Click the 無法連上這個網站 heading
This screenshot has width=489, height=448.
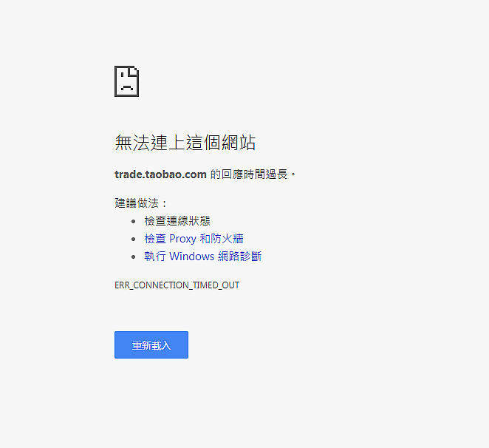[185, 143]
